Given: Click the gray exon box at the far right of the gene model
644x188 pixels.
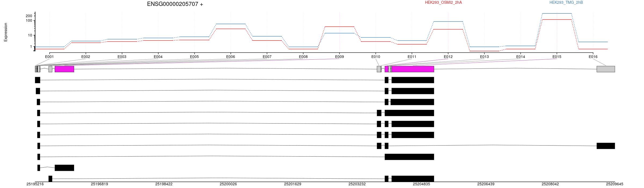Looking at the screenshot, I should 606,69.
